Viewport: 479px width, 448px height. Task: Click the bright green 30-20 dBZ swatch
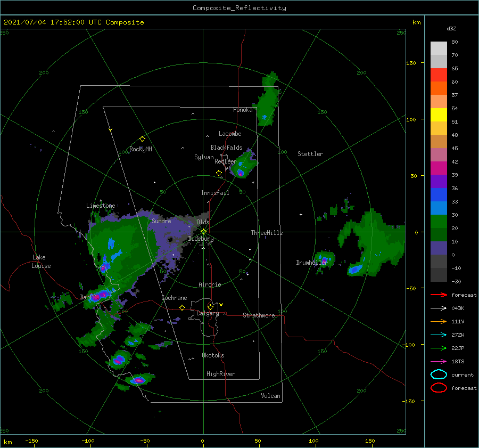(x=439, y=222)
